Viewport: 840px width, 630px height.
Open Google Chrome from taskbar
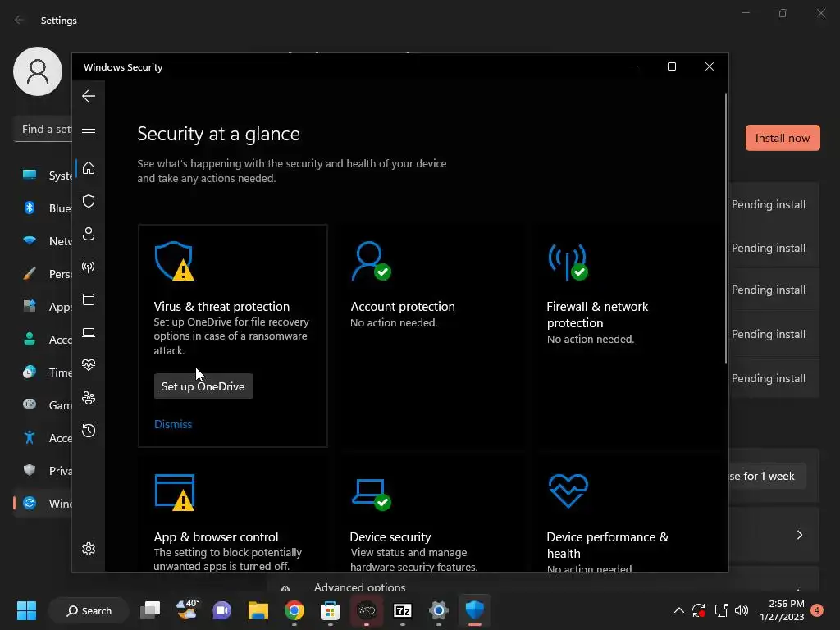coord(294,610)
